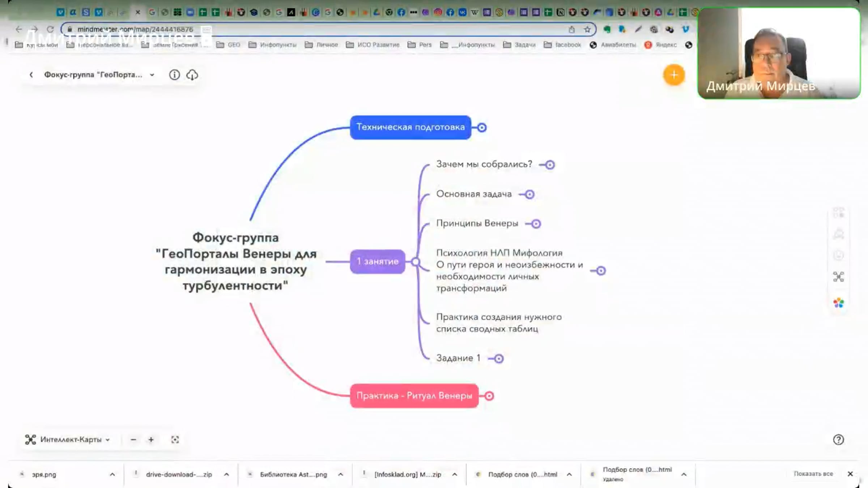This screenshot has height=488, width=868.
Task: Click the fit-map-to-screen icon
Action: point(175,440)
